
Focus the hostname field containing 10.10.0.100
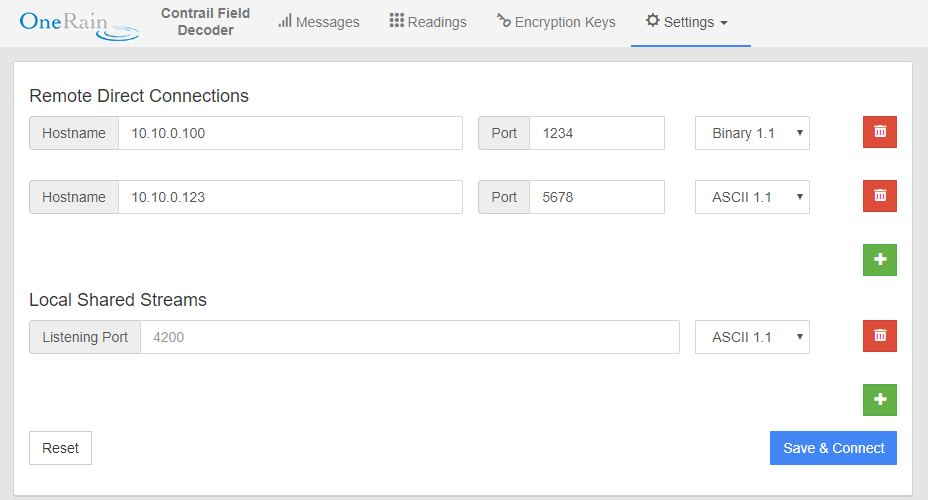290,133
